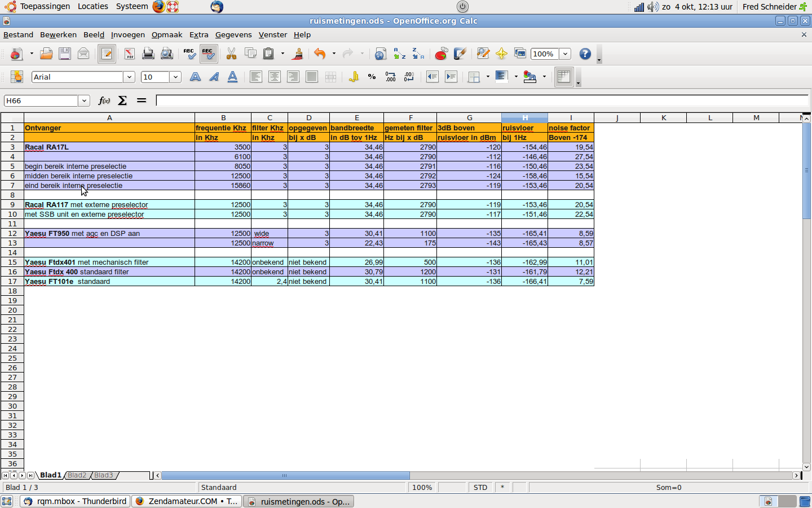Apply percent number format
Image resolution: width=812 pixels, height=508 pixels.
pyautogui.click(x=372, y=77)
